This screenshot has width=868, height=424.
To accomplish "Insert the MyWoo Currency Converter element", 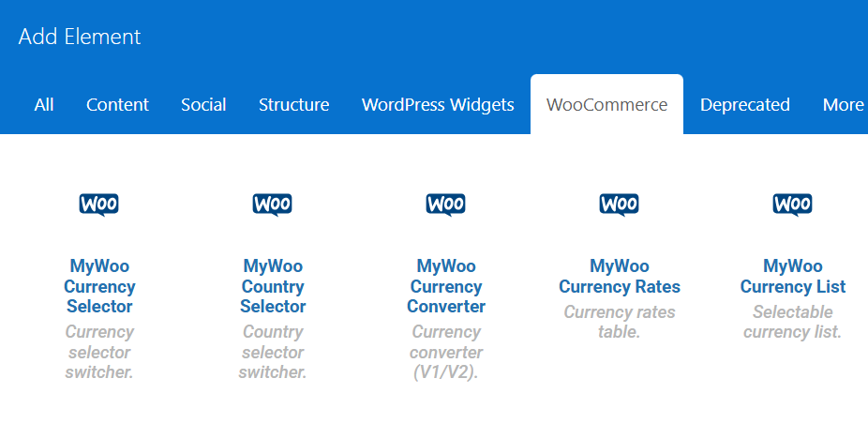I will 446,286.
